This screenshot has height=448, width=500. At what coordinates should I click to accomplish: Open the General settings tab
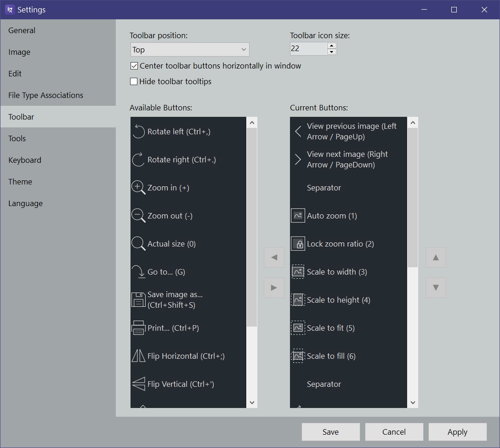58,30
